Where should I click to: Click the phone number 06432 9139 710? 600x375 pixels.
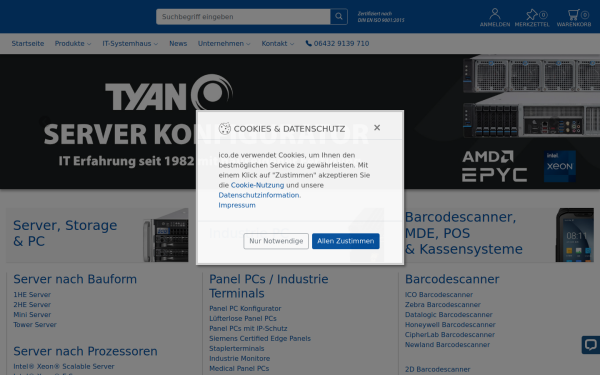click(x=337, y=44)
